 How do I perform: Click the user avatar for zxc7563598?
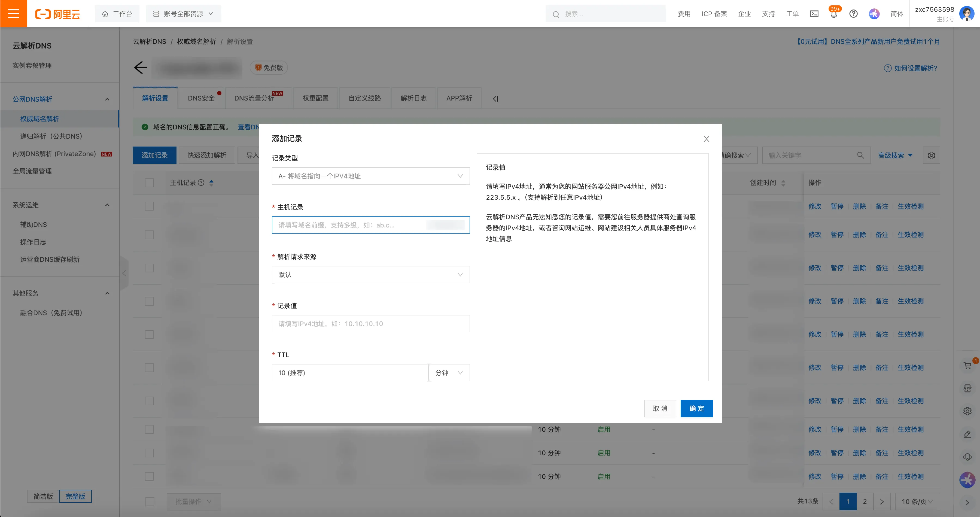tap(966, 14)
